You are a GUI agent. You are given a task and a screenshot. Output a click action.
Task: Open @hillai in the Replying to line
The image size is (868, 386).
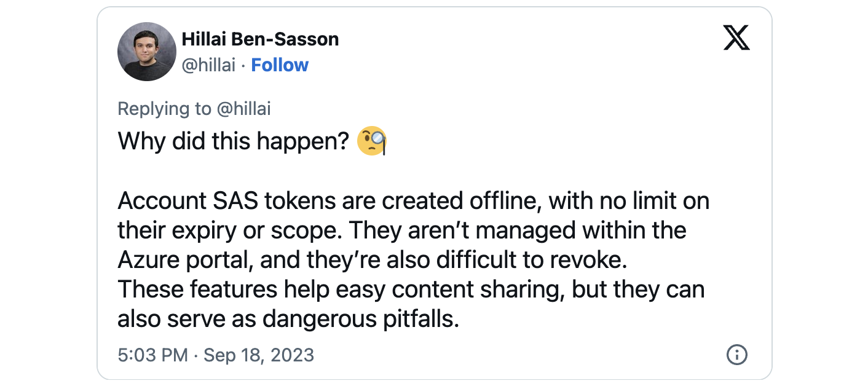click(x=243, y=109)
